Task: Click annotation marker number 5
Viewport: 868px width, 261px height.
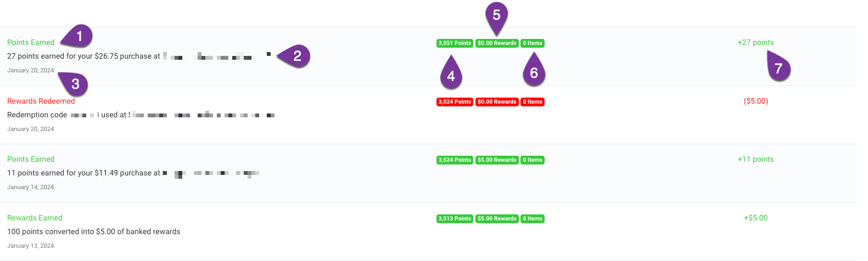Action: 497,15
